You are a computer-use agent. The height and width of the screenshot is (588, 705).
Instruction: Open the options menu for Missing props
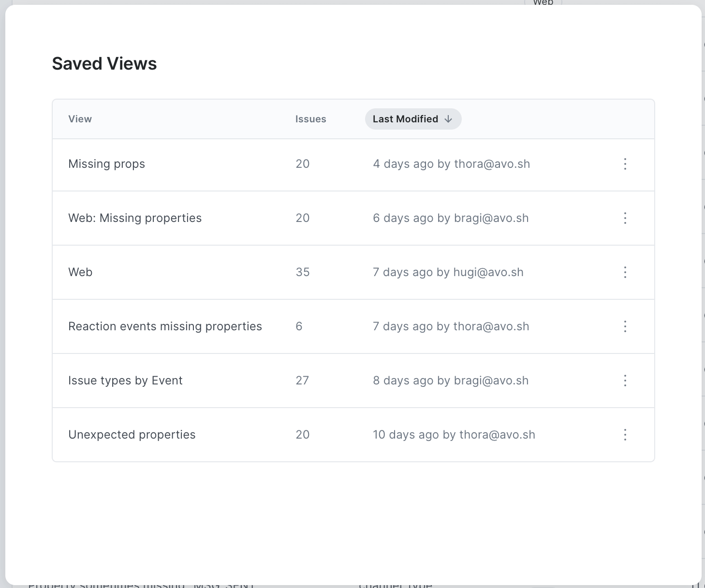tap(625, 164)
